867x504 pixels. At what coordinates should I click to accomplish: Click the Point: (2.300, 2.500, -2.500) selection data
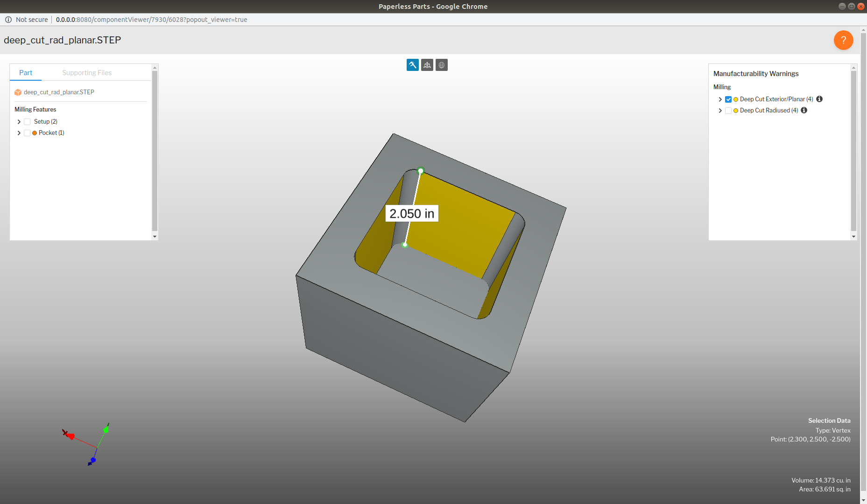(811, 439)
